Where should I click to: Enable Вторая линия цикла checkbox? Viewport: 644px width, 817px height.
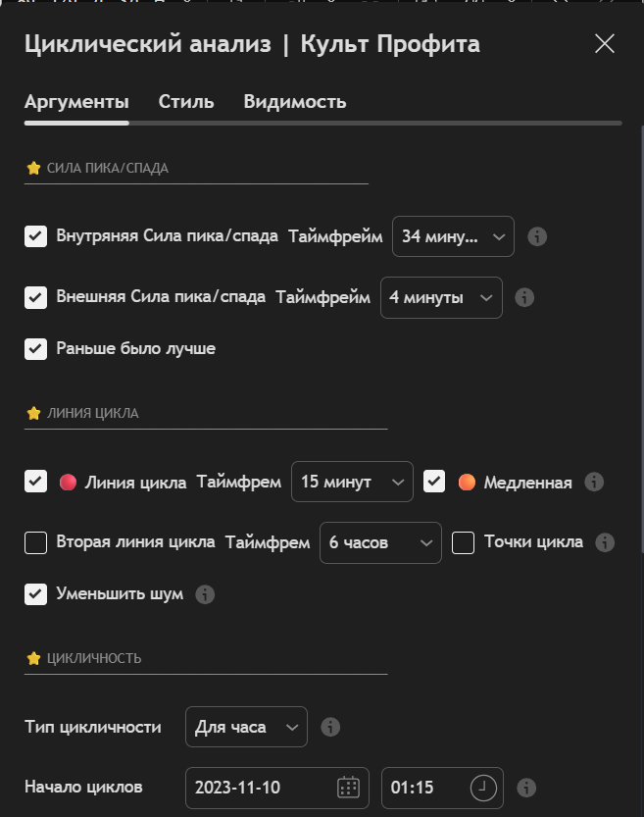coord(36,542)
